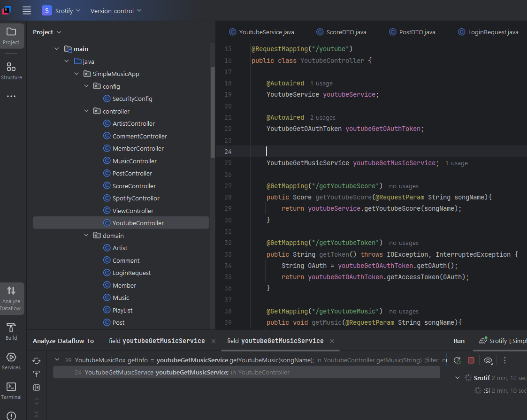Screen dimensions: 527x420
Task: Switch to YoutubeService.java tab
Action: click(x=261, y=32)
